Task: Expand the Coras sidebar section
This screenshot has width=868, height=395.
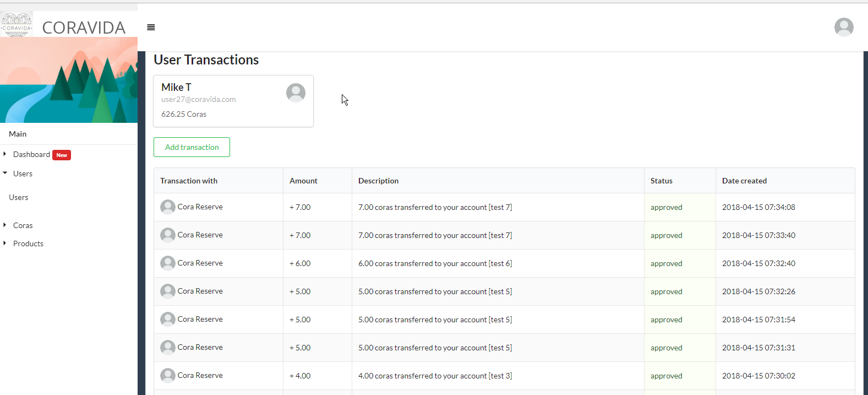Action: point(23,225)
